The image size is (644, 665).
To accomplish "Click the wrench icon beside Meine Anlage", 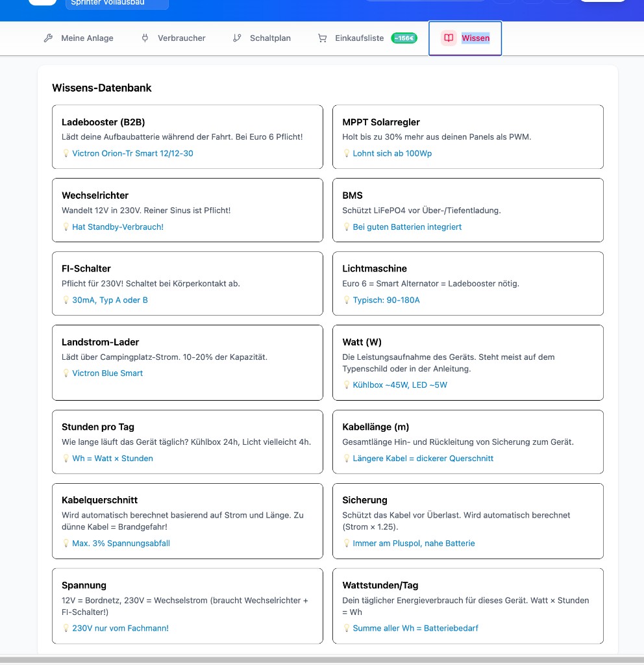I will [x=48, y=38].
